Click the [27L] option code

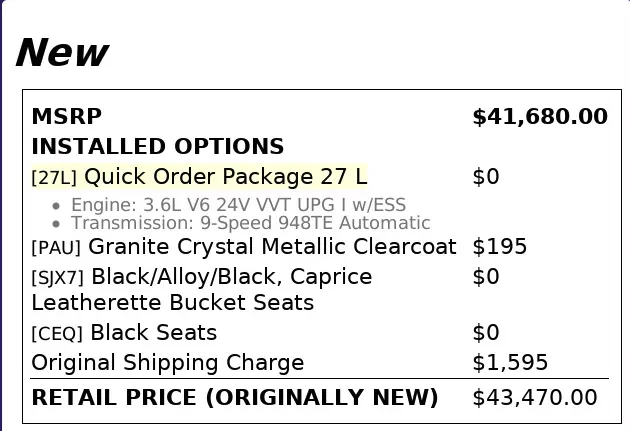click(54, 178)
